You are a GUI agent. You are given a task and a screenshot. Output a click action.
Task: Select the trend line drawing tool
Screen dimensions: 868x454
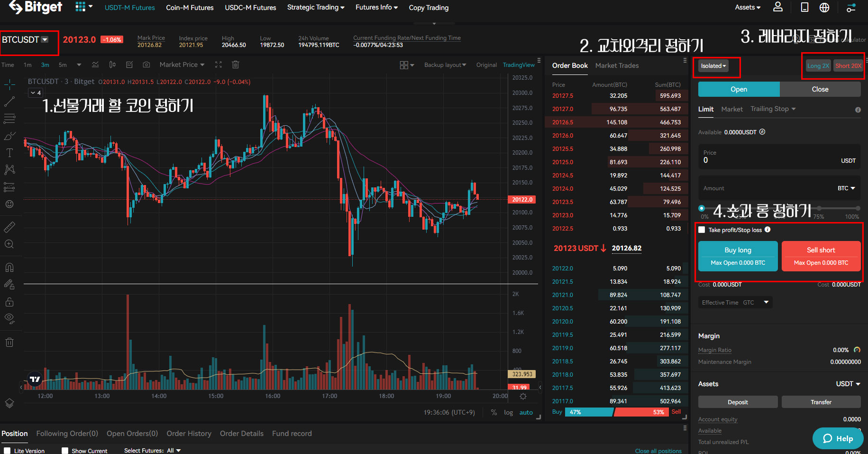9,102
